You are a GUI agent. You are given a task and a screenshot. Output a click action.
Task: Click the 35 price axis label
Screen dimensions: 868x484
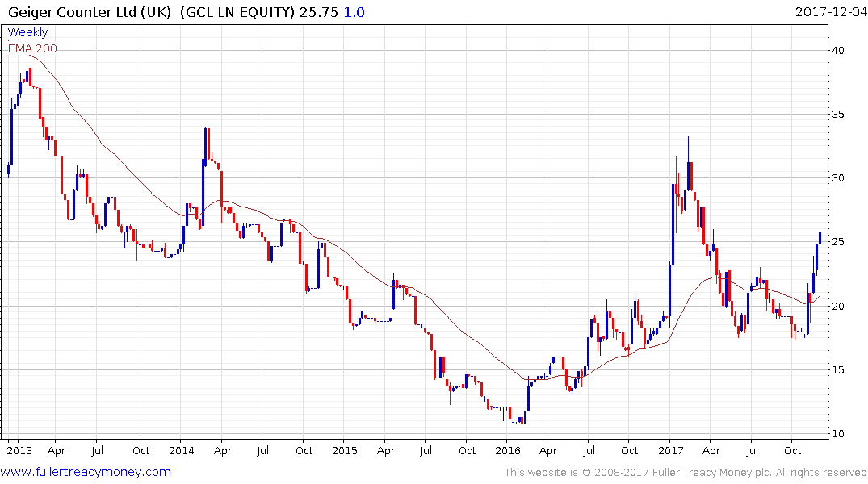[838, 115]
